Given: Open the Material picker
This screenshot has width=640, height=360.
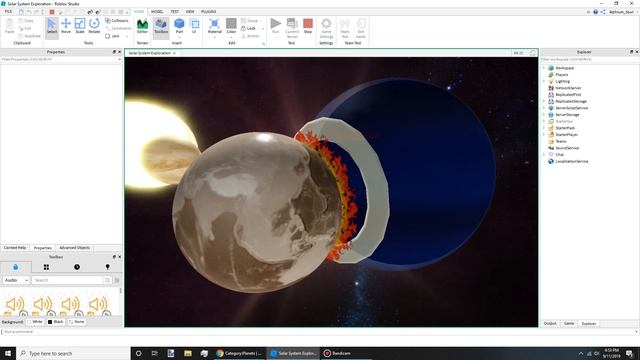Looking at the screenshot, I should [x=215, y=28].
